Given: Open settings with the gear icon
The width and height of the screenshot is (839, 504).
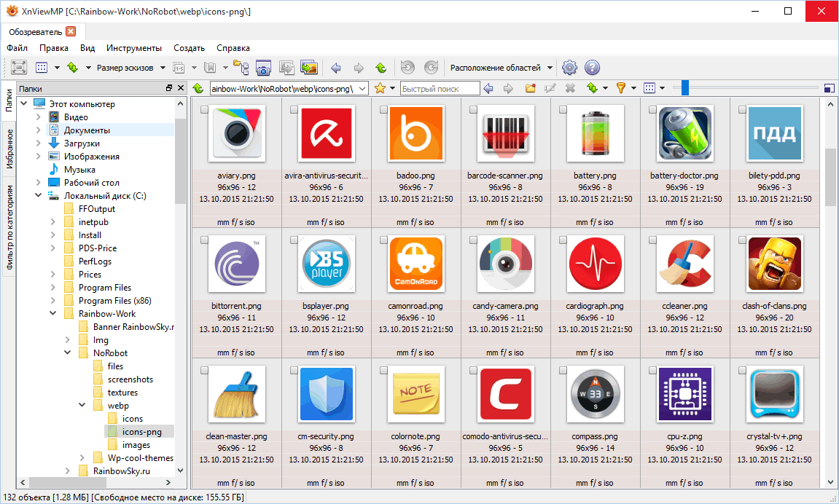Looking at the screenshot, I should [x=569, y=68].
